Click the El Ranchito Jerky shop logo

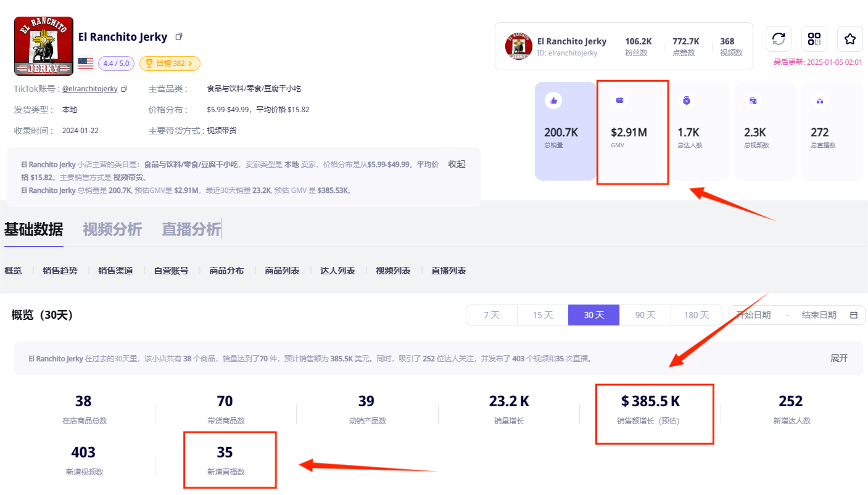[44, 46]
